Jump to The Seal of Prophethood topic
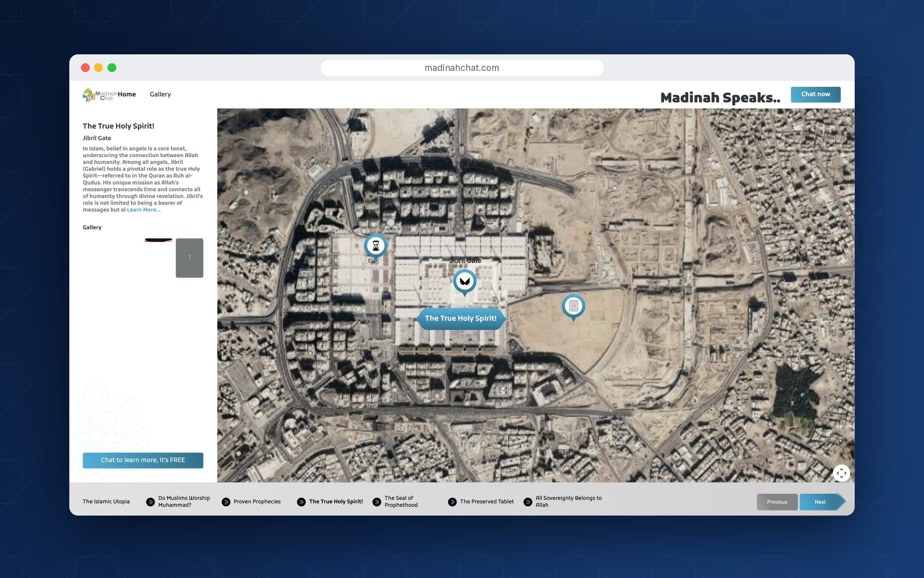Image resolution: width=924 pixels, height=578 pixels. tap(401, 501)
